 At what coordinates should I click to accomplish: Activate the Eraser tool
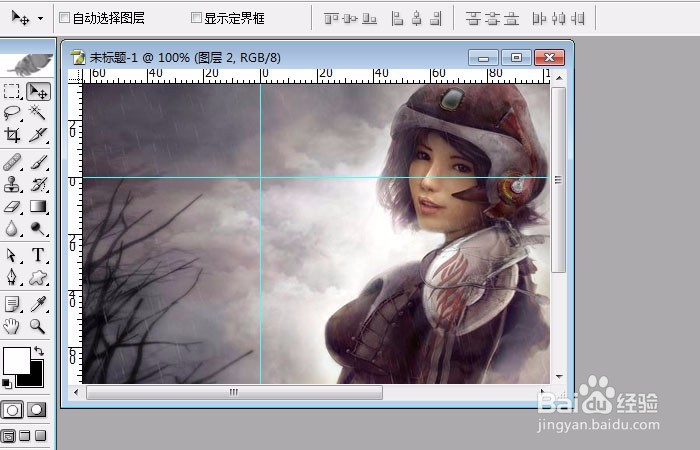point(12,207)
